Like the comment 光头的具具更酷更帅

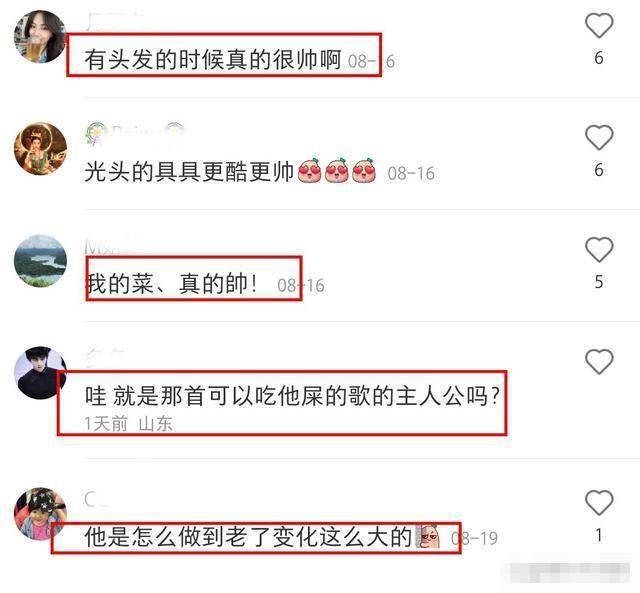[599, 138]
